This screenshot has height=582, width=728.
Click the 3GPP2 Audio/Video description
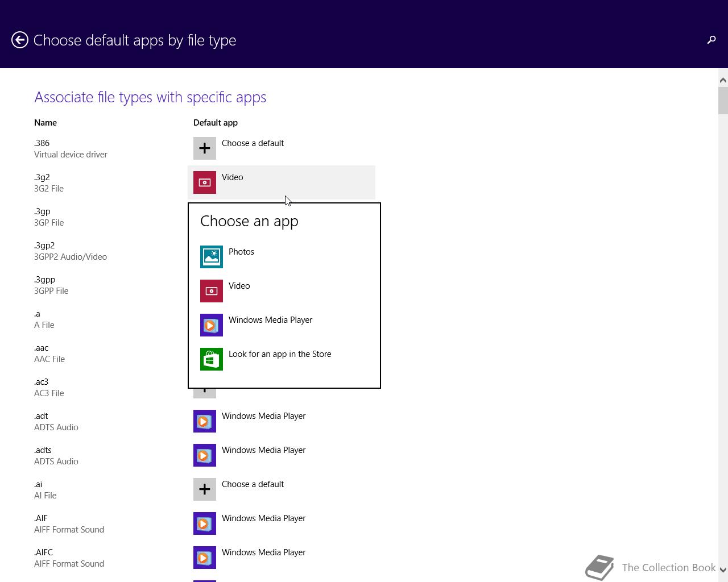click(x=71, y=257)
